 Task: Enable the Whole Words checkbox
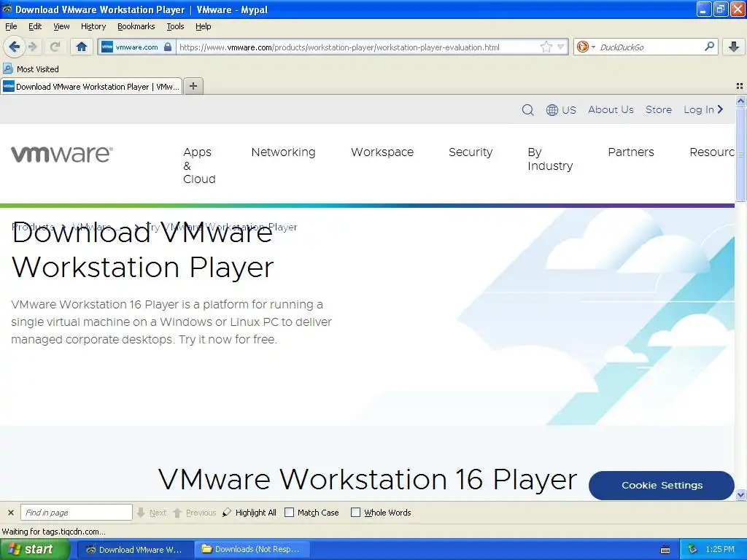[x=355, y=513]
